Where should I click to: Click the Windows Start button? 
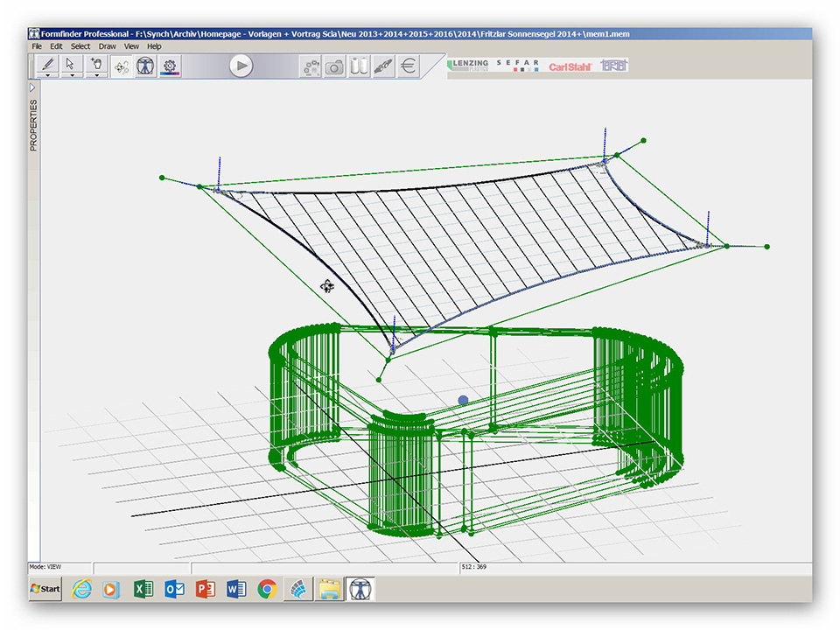45,589
